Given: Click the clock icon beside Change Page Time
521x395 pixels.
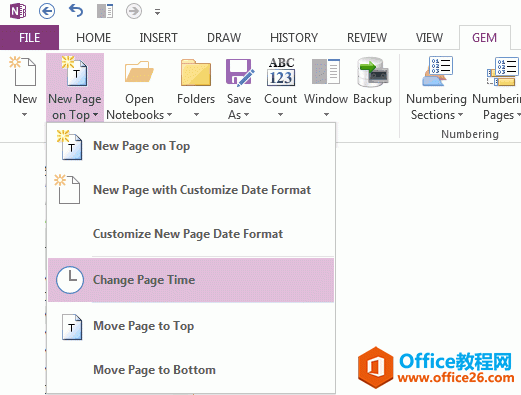Looking at the screenshot, I should tap(70, 280).
